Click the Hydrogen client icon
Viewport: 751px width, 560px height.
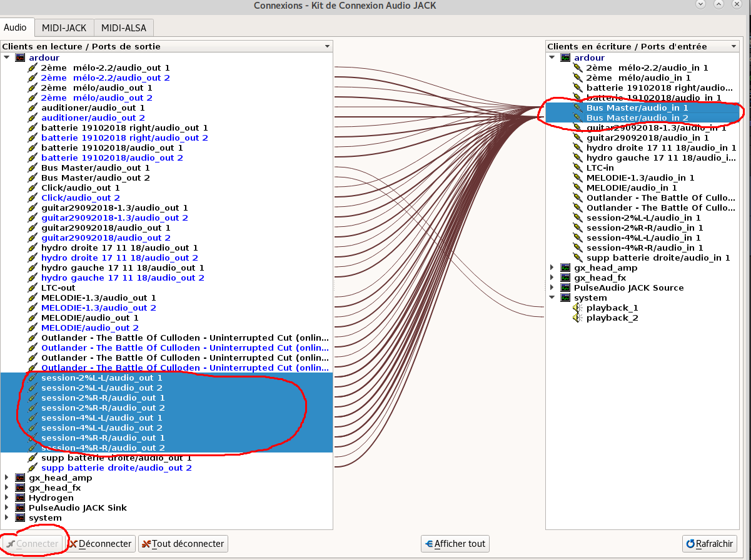click(20, 497)
